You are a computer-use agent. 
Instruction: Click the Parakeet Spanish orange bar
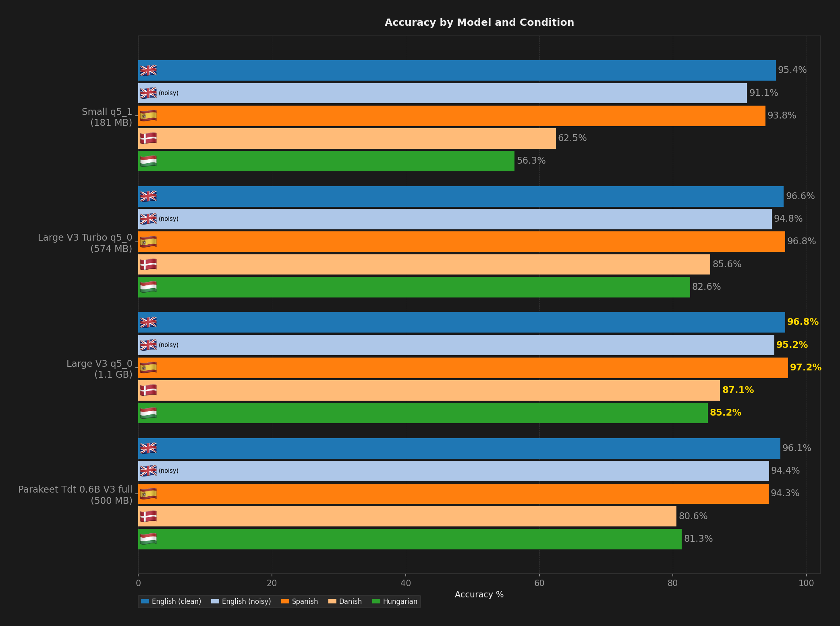coord(453,494)
